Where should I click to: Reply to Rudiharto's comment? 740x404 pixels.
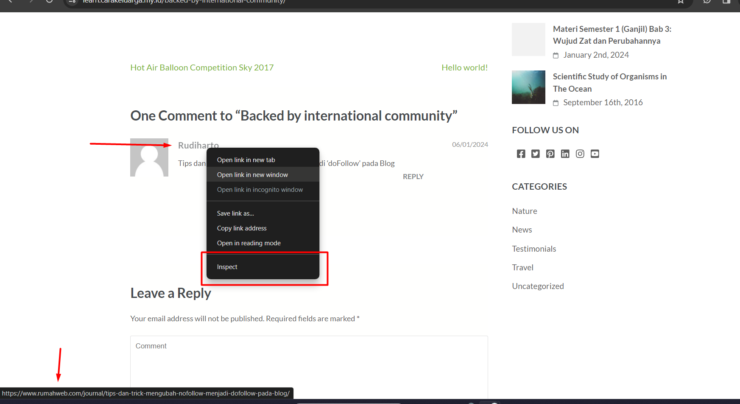[413, 177]
